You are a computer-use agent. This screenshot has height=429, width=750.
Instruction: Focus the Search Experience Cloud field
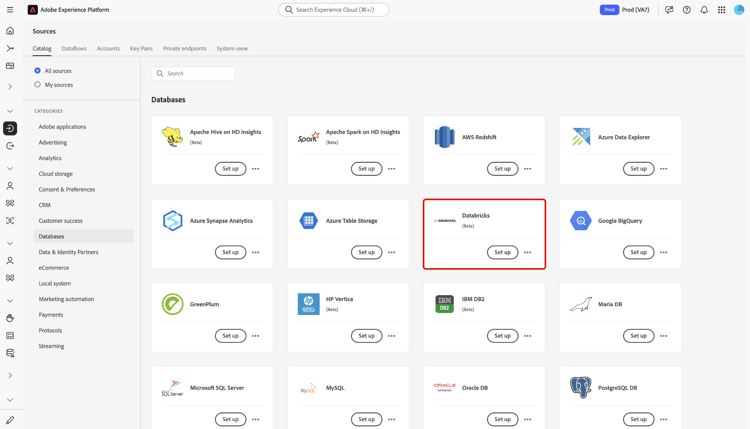(333, 10)
